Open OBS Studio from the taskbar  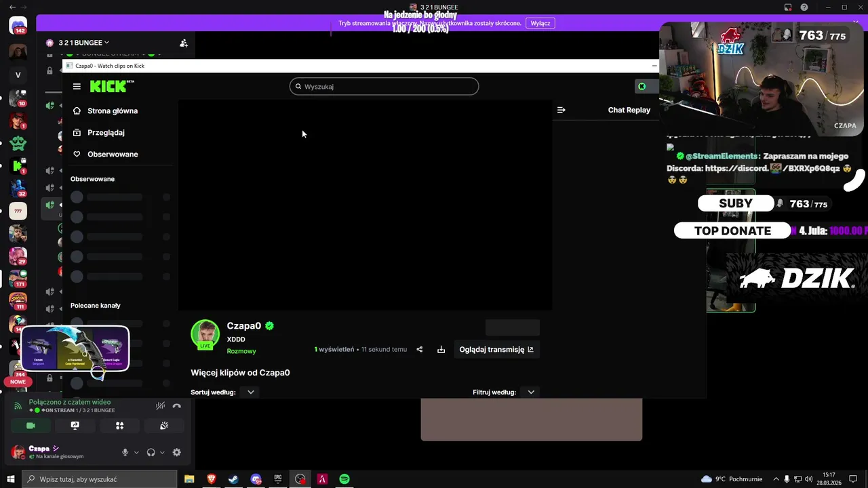300,479
